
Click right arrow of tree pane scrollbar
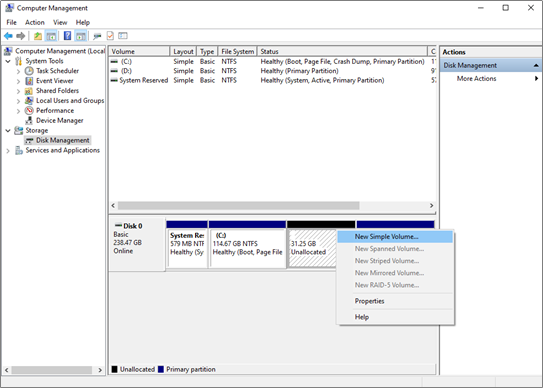coord(100,370)
